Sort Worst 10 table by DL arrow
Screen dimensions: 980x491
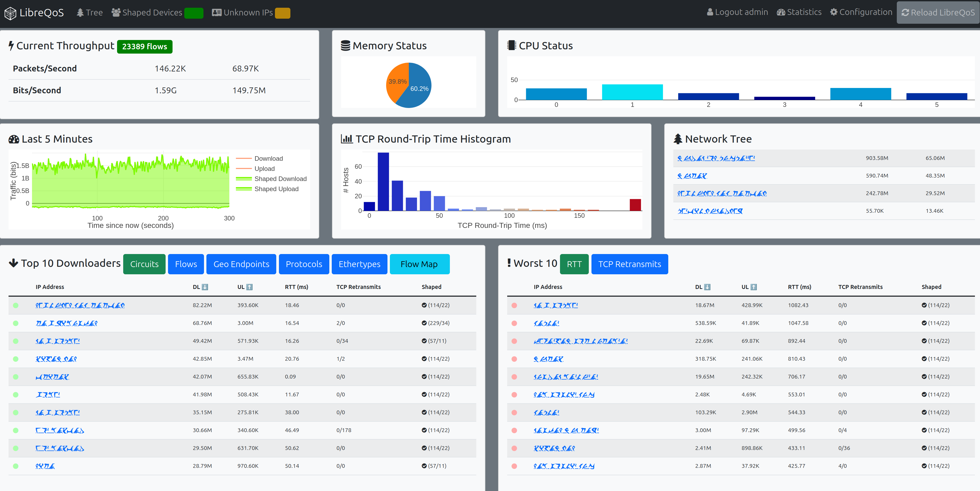707,287
